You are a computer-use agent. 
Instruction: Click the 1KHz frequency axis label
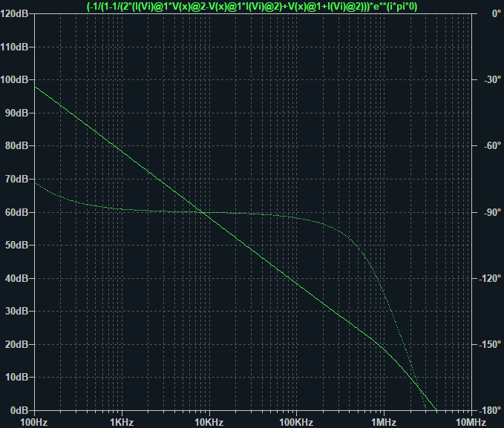(122, 422)
